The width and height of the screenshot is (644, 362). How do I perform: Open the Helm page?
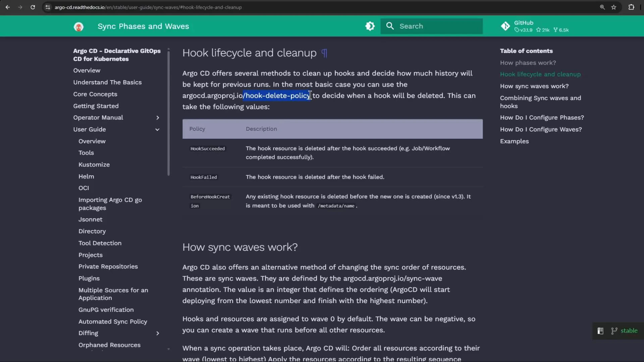pos(86,176)
